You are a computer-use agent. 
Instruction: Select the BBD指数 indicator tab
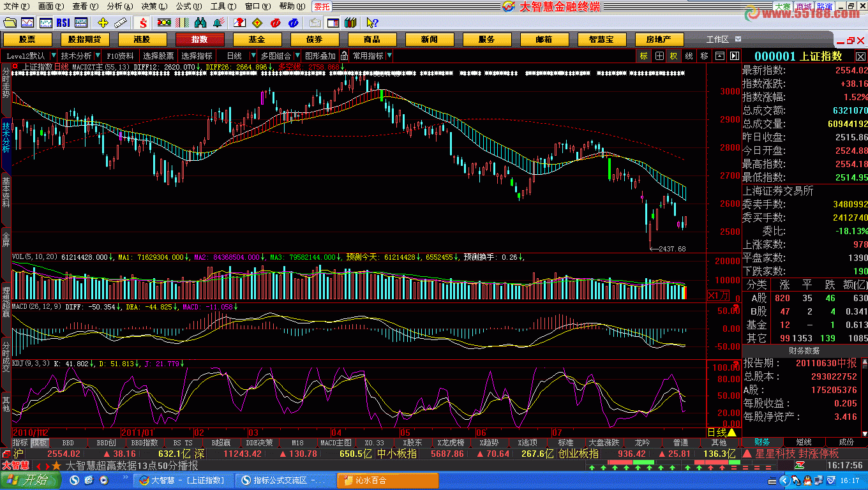click(144, 442)
